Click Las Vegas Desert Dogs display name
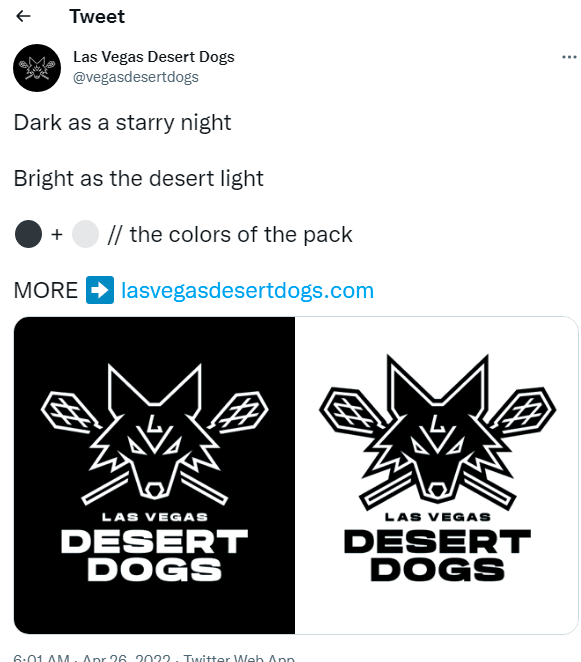The height and width of the screenshot is (662, 581). click(154, 57)
